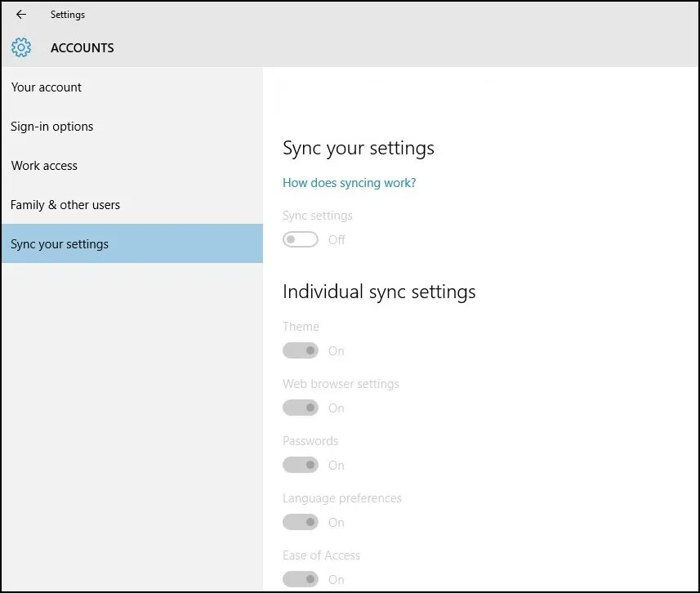Click the Settings window title text
This screenshot has width=700, height=593.
tap(68, 14)
